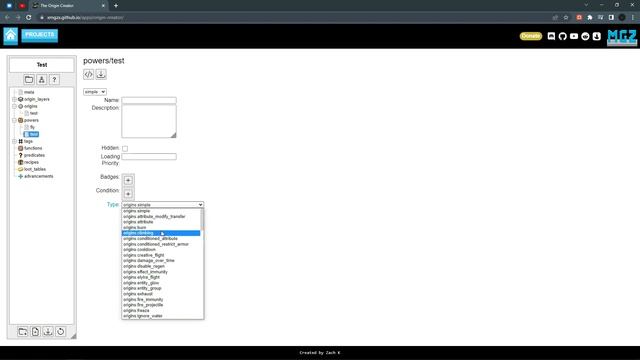The height and width of the screenshot is (360, 640).
Task: Click the new folder icon at sidebar bottom
Action: point(23,331)
